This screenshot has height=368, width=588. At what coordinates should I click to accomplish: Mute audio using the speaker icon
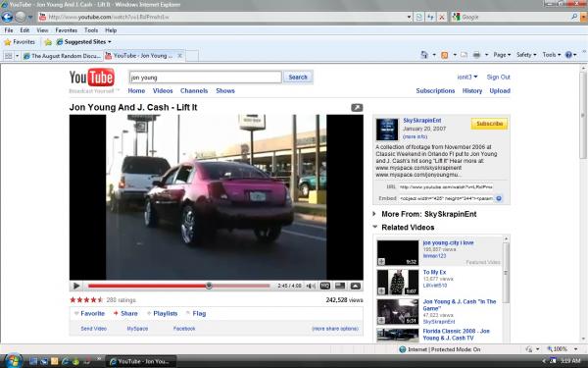tap(311, 287)
